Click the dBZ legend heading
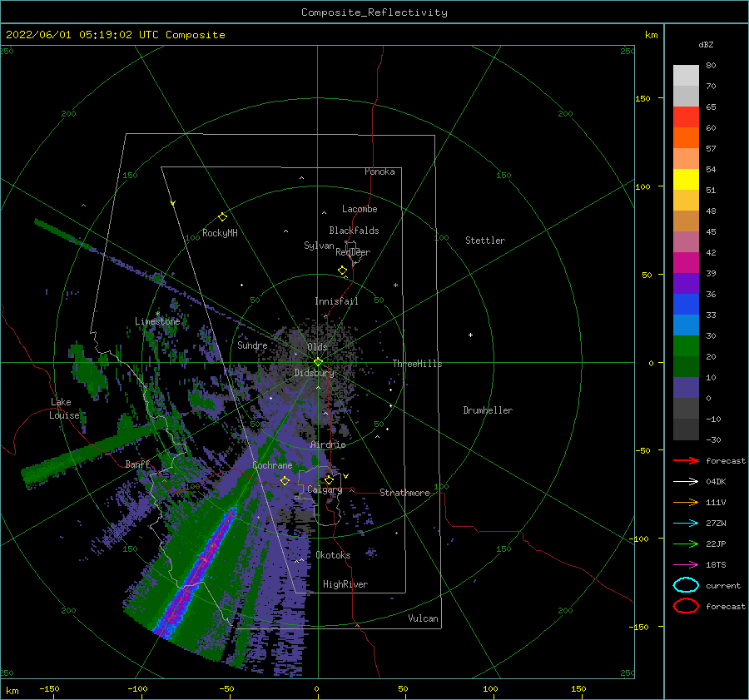The width and height of the screenshot is (749, 700). (x=706, y=44)
